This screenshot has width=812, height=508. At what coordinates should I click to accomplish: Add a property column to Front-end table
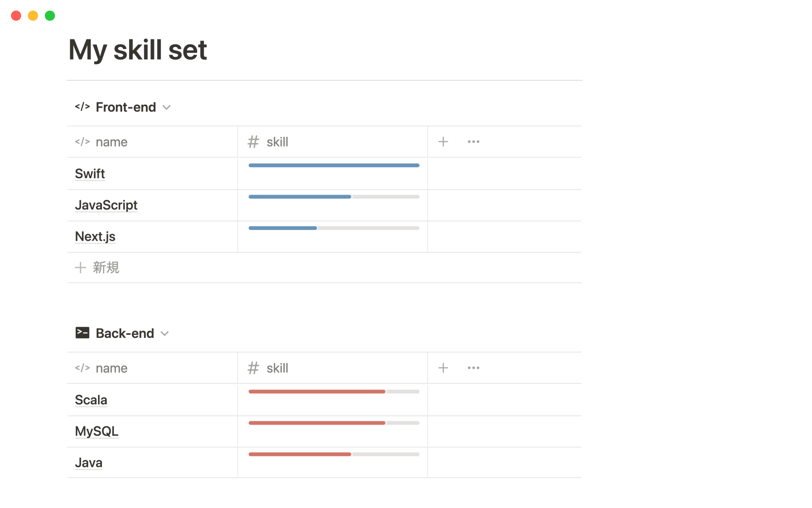point(443,142)
